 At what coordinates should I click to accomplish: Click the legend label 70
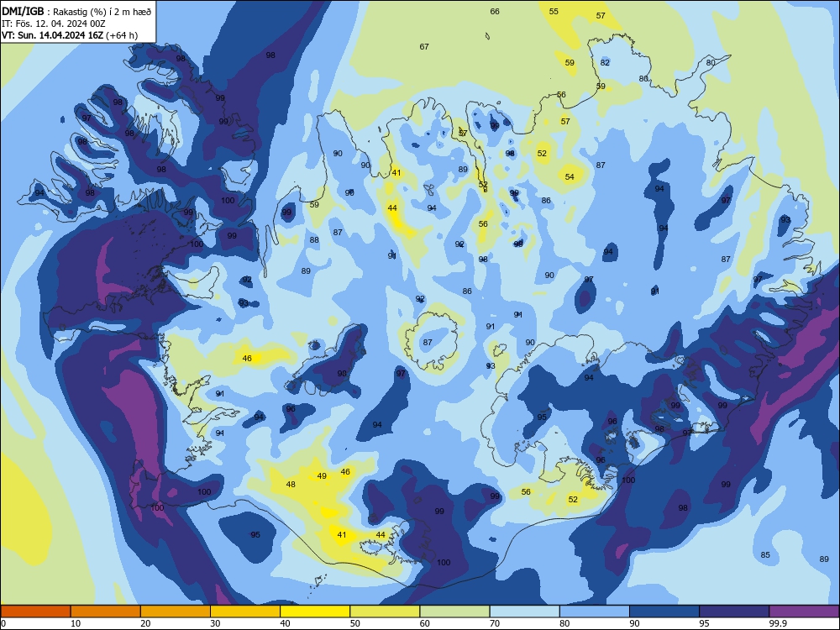(495, 623)
